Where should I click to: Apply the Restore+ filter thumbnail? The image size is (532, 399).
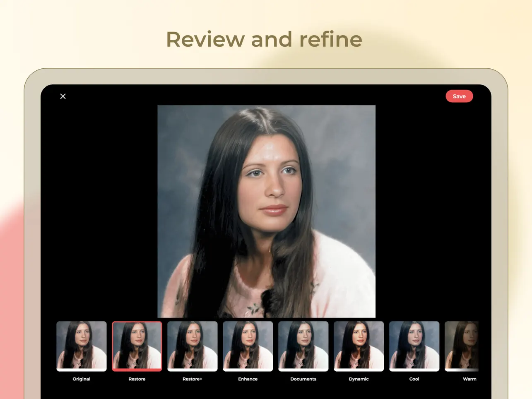pyautogui.click(x=193, y=346)
